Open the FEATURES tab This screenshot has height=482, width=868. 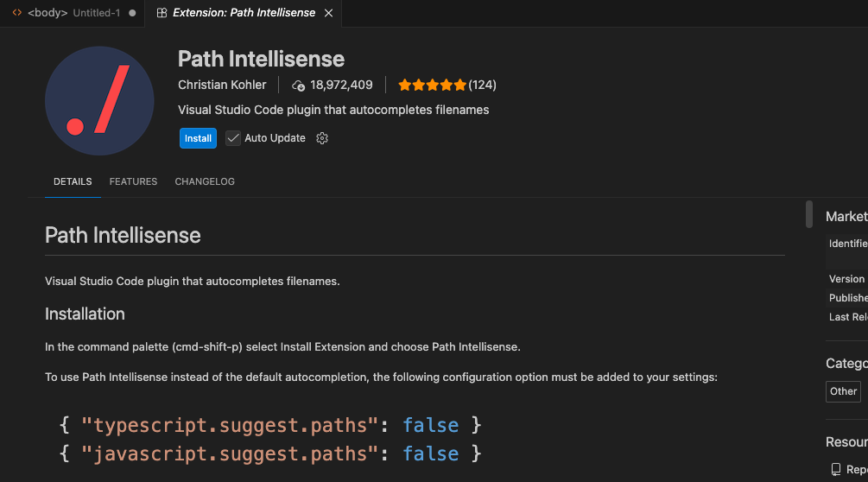tap(133, 181)
